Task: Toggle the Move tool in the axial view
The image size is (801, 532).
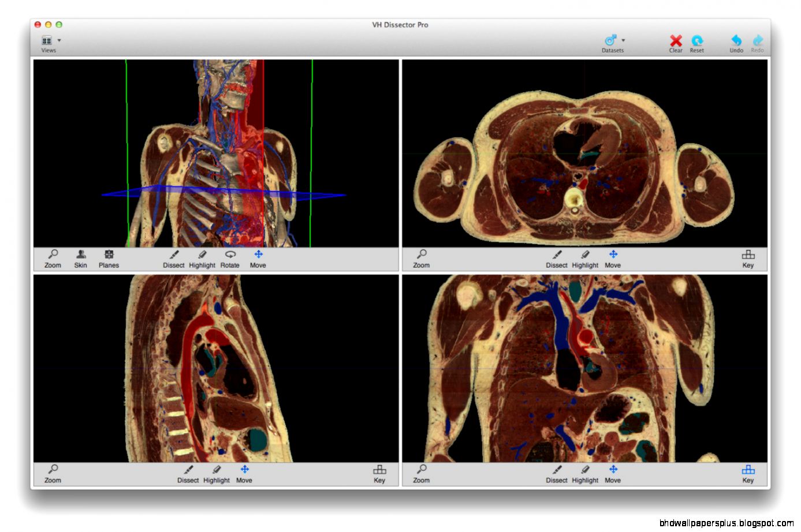Action: pos(612,258)
